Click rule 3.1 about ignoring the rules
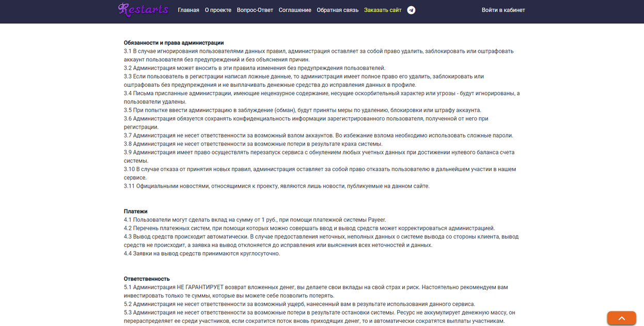Viewport: 644px width, 326px height. 319,55
